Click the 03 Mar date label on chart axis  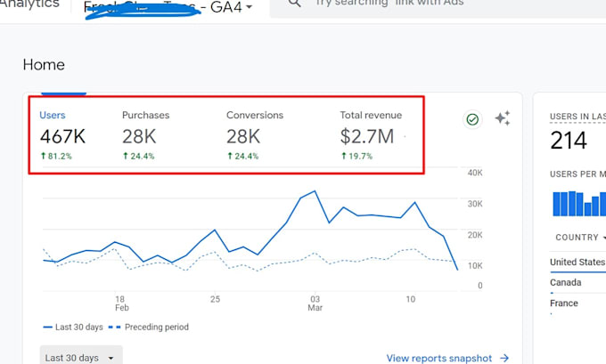pos(315,303)
